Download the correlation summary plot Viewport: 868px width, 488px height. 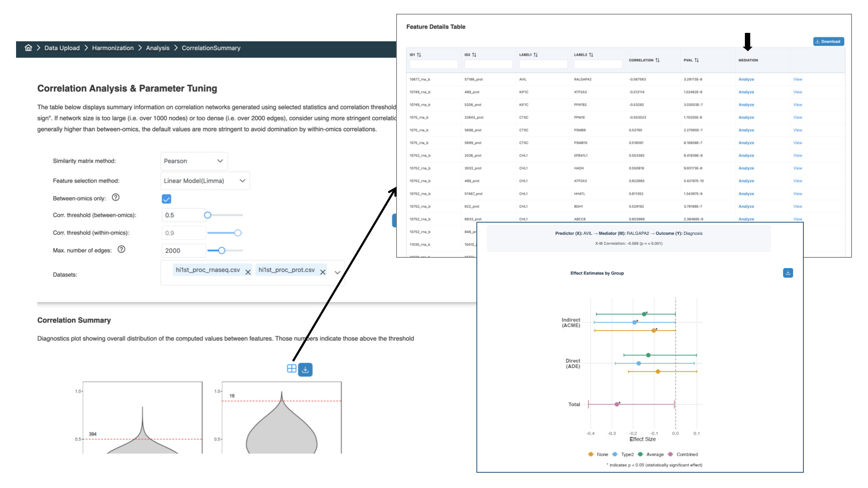point(305,370)
